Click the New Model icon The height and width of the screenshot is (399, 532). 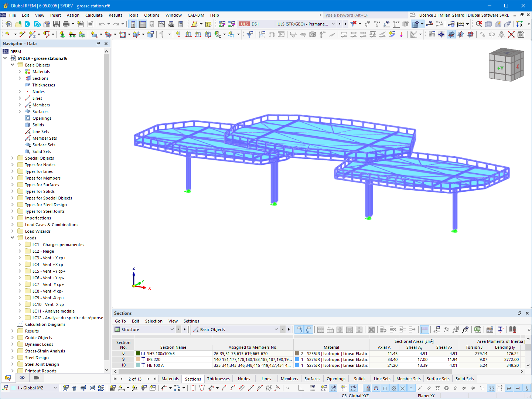click(8, 24)
